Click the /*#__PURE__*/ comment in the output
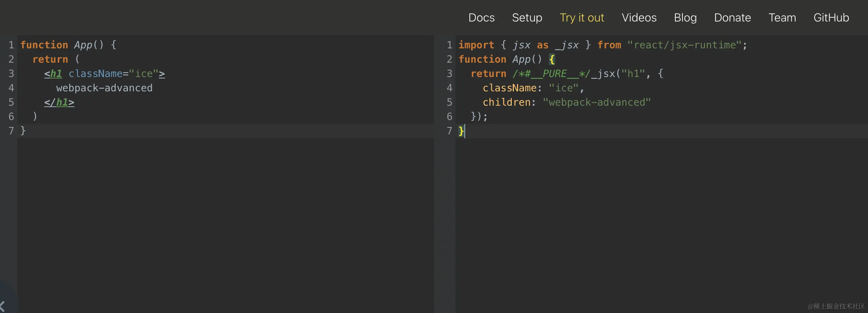 [551, 74]
